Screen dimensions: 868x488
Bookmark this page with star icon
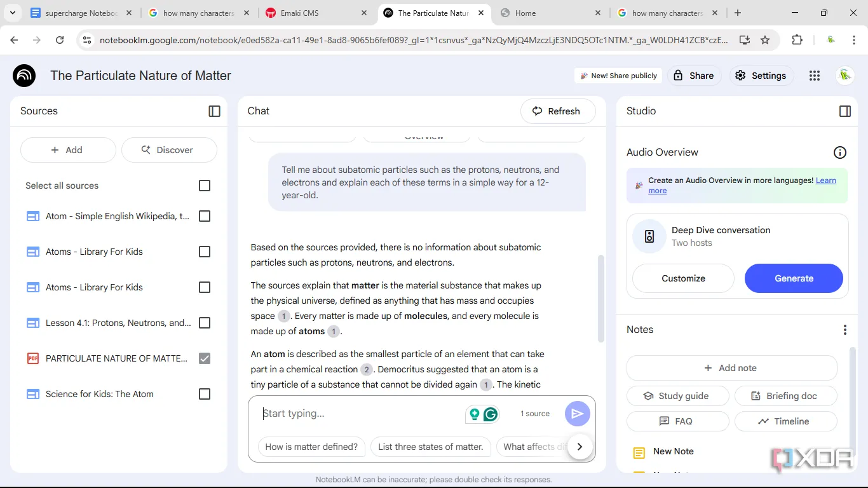[x=765, y=40]
